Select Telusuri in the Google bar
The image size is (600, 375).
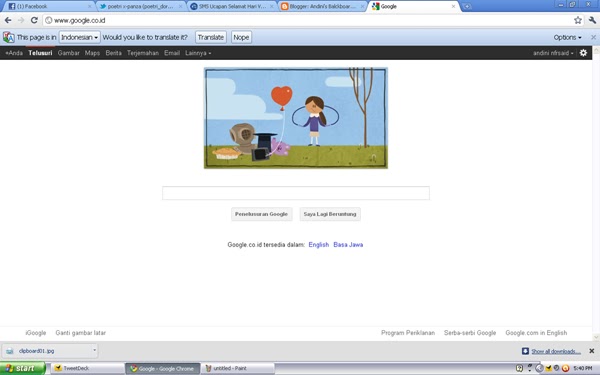pos(40,53)
